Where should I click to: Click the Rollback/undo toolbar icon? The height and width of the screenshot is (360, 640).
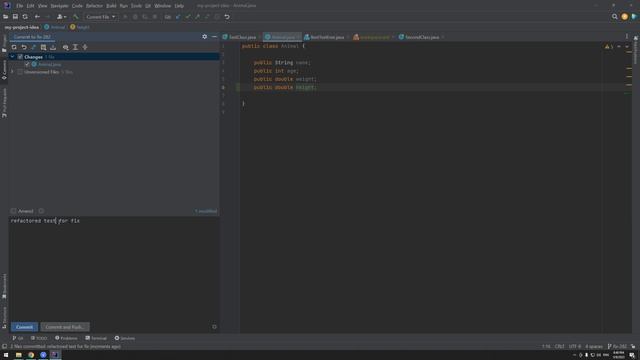point(227,17)
